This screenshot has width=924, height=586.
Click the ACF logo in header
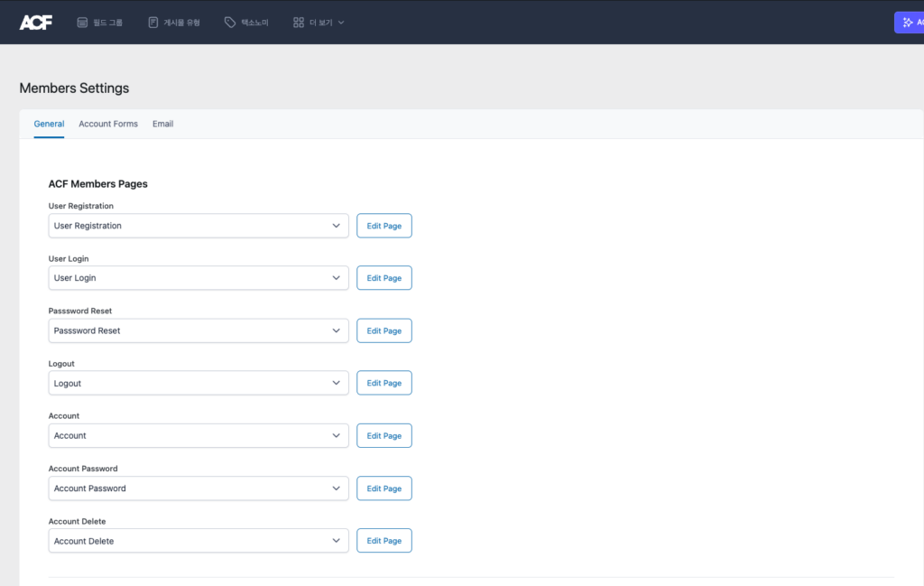[36, 22]
